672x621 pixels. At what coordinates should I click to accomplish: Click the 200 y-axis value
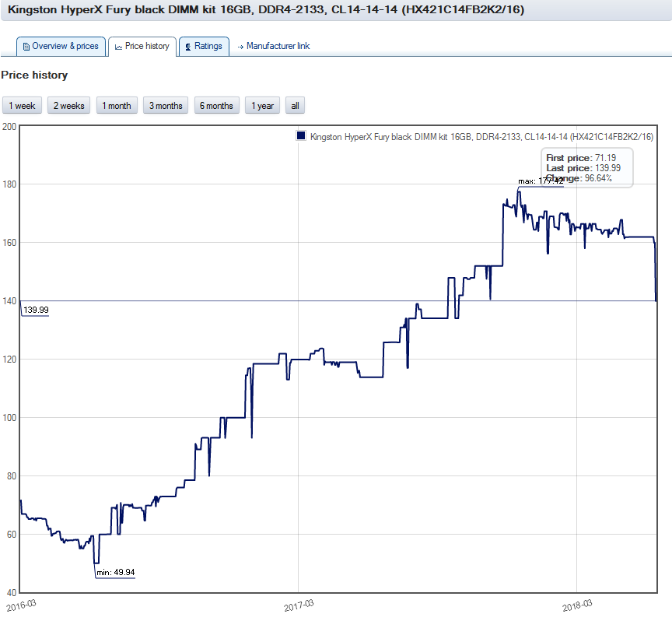9,127
